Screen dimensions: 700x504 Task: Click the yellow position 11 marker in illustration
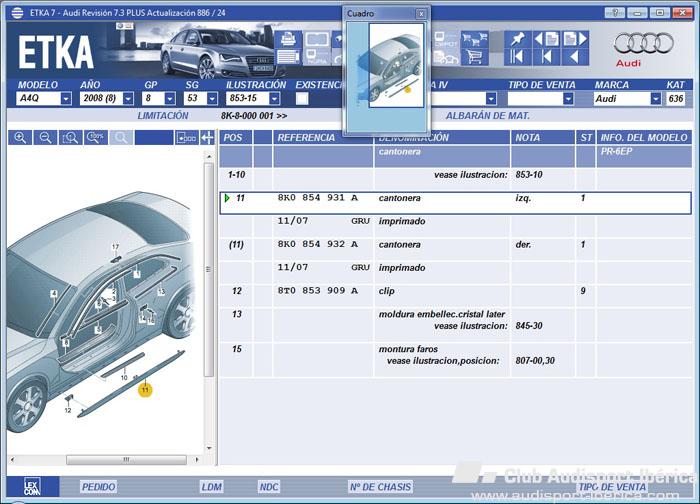point(145,390)
